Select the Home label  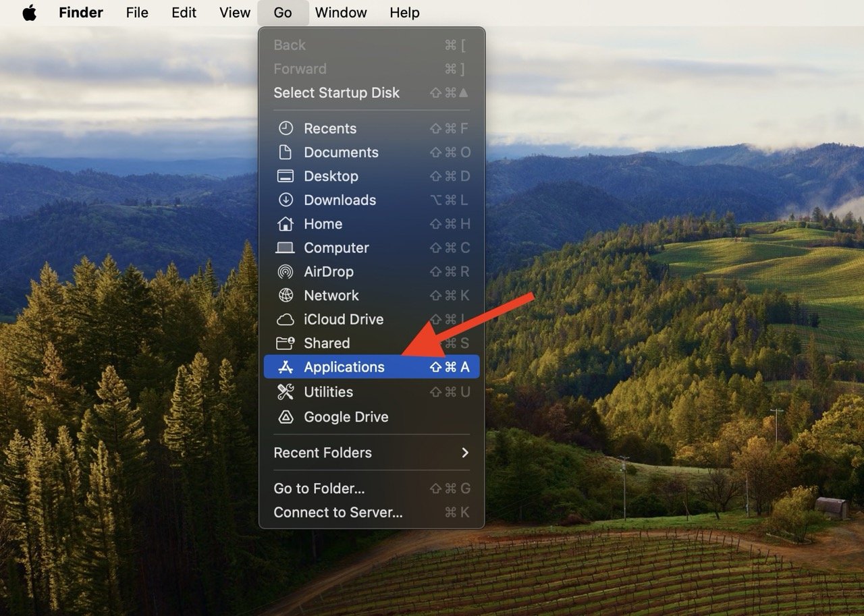pyautogui.click(x=323, y=224)
